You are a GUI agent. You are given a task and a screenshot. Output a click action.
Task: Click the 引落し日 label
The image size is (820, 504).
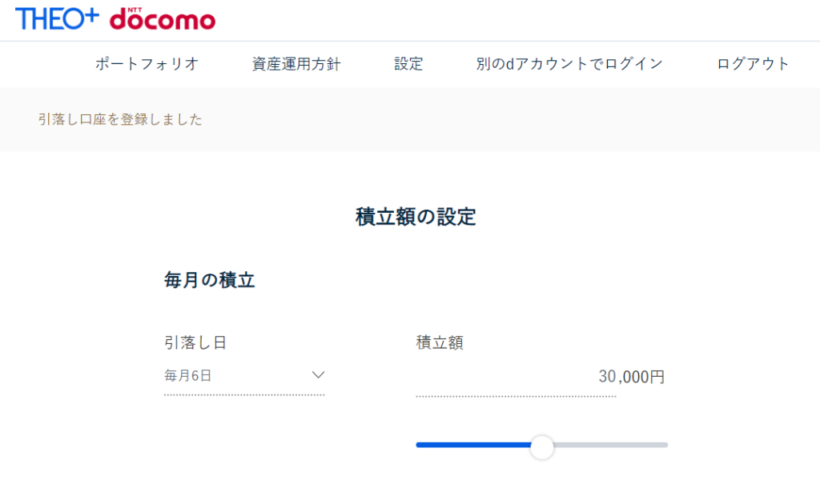click(195, 342)
